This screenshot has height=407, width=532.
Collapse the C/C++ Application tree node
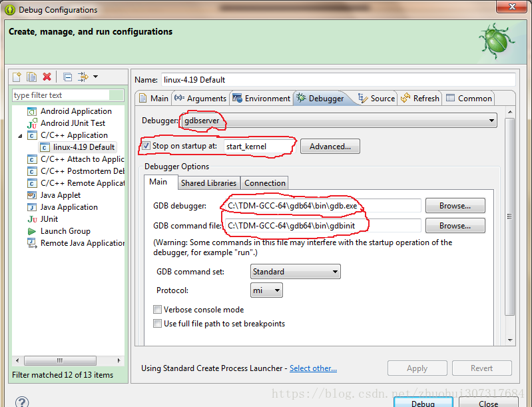20,136
